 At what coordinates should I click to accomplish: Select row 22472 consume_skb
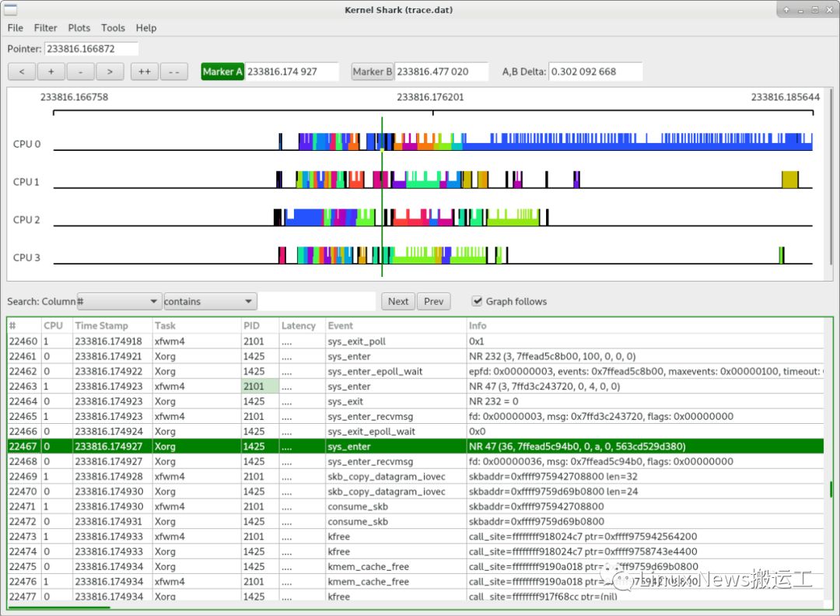tap(415, 521)
